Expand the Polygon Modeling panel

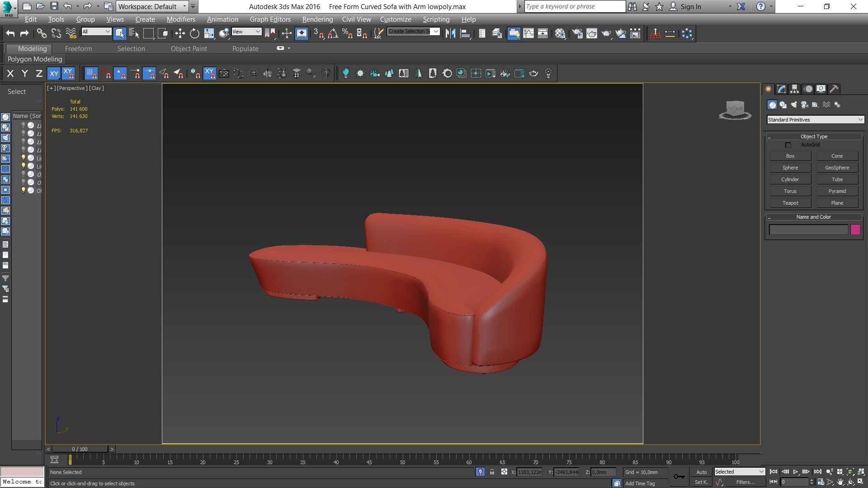pyautogui.click(x=35, y=59)
